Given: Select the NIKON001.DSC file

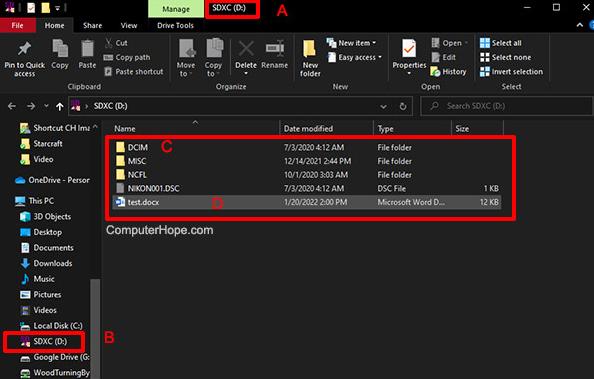Looking at the screenshot, I should point(306,188).
